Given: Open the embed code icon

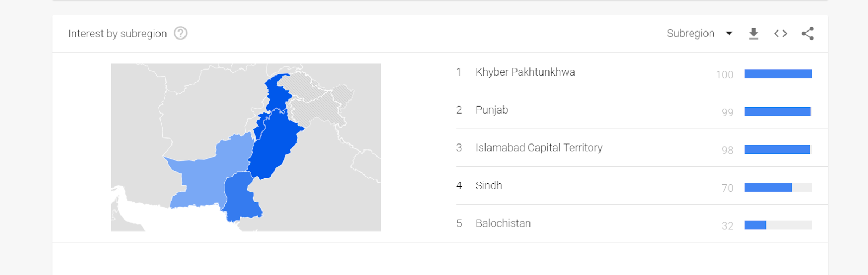Looking at the screenshot, I should [781, 34].
